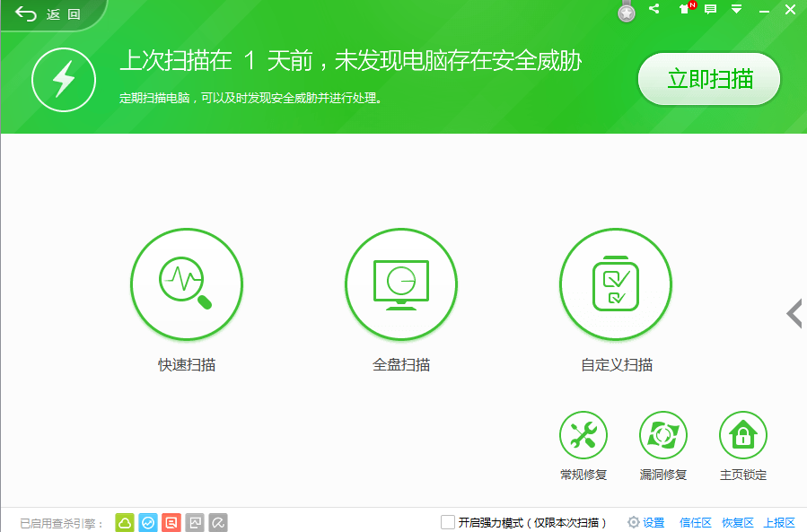Click the 立即扫描 scan now button

(x=708, y=79)
